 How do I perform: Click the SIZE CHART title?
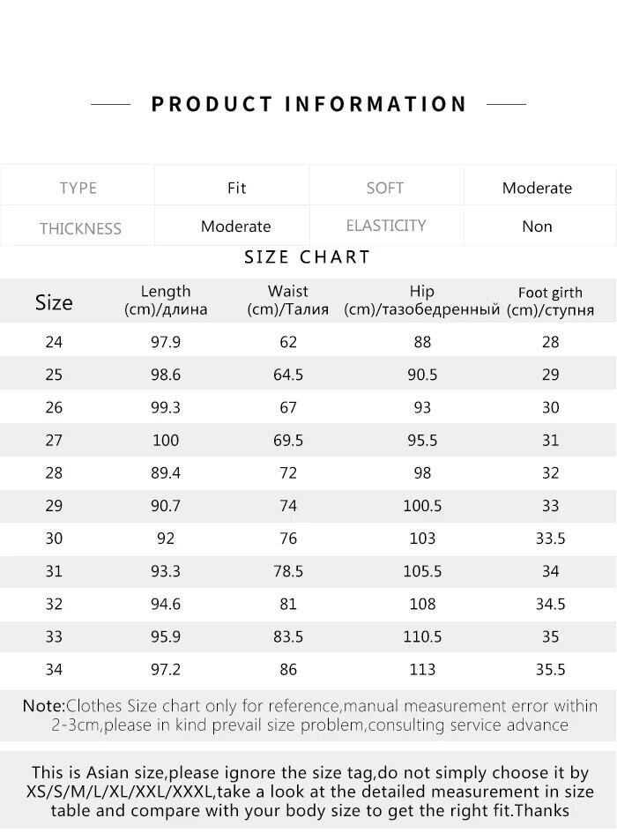coord(307,257)
